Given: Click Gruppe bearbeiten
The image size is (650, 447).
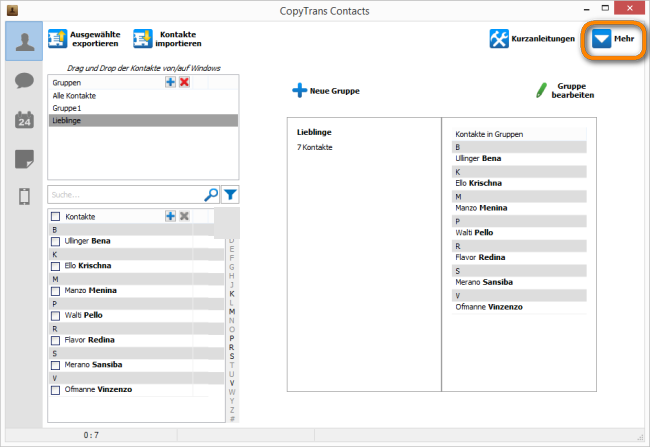Looking at the screenshot, I should pos(565,90).
